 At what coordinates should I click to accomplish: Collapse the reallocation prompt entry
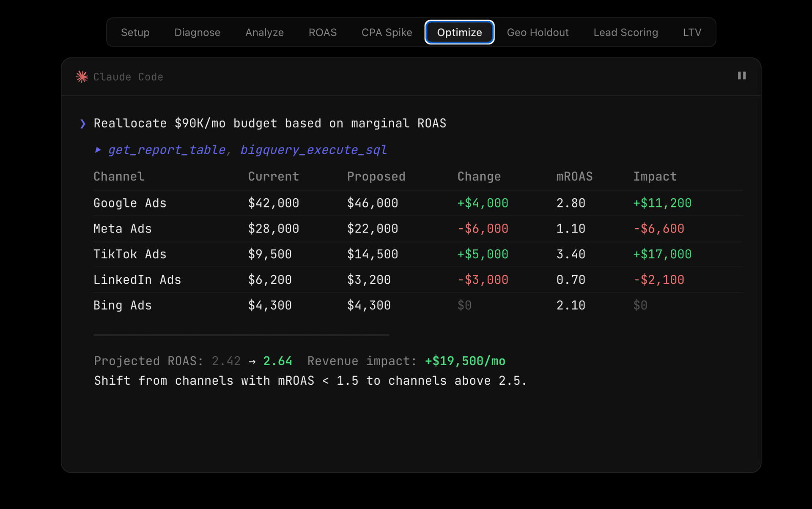click(270, 123)
